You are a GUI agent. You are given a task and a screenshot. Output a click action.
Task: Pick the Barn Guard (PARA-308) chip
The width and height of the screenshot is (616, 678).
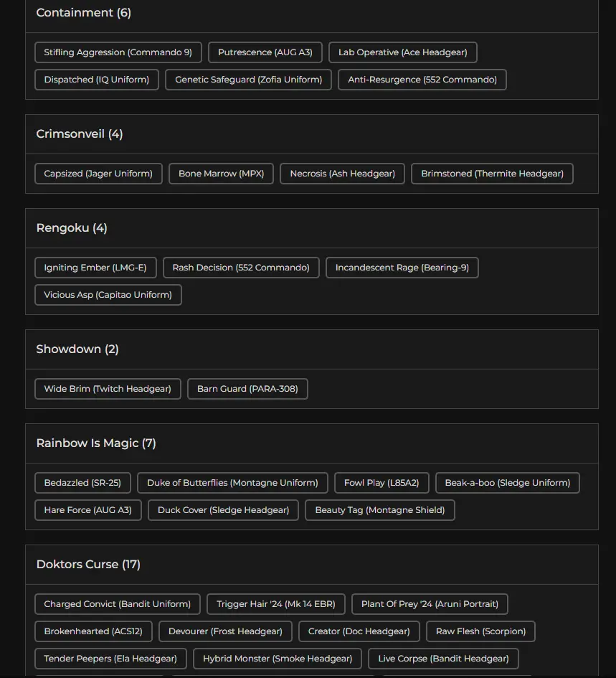[247, 389]
